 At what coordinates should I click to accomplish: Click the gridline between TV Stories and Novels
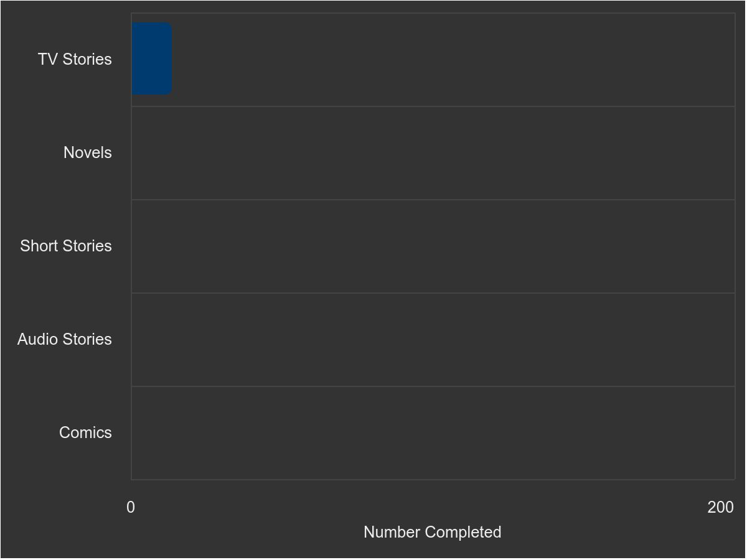click(433, 106)
